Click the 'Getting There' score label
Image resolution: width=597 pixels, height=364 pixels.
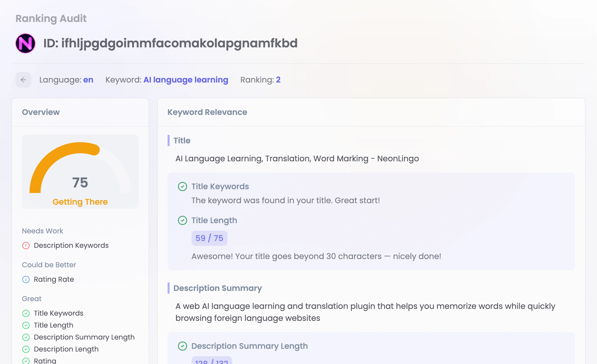click(x=80, y=202)
